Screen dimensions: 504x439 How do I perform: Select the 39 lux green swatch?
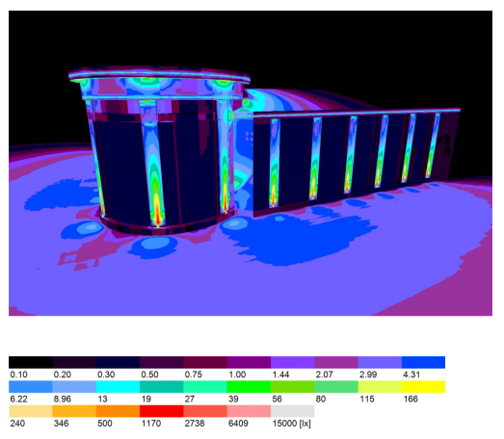point(249,387)
